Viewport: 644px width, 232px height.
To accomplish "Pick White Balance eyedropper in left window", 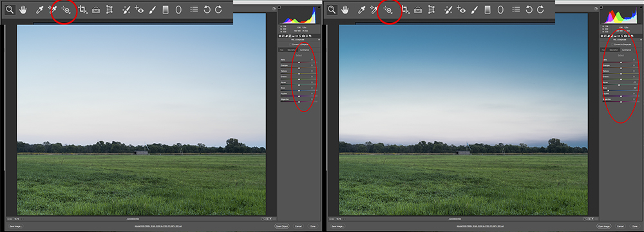I will tap(40, 10).
